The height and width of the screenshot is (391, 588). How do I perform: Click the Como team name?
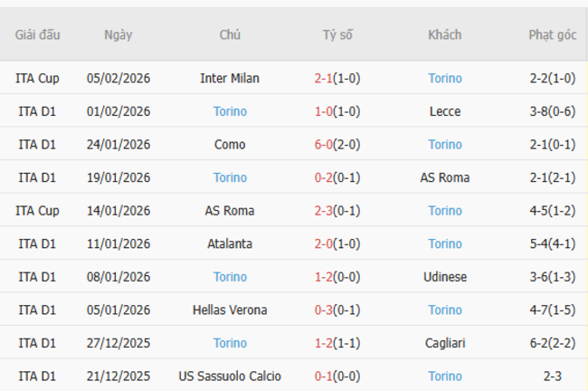click(x=230, y=145)
